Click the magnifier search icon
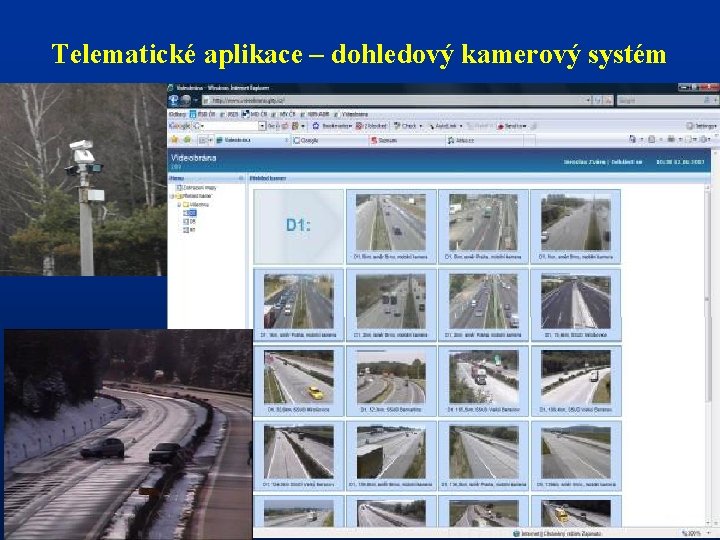Image resolution: width=720 pixels, height=540 pixels. click(708, 100)
